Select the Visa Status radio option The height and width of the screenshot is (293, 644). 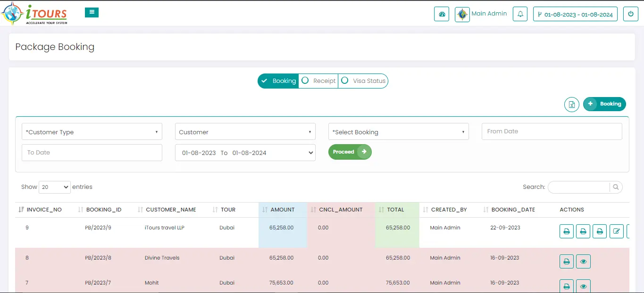(363, 81)
